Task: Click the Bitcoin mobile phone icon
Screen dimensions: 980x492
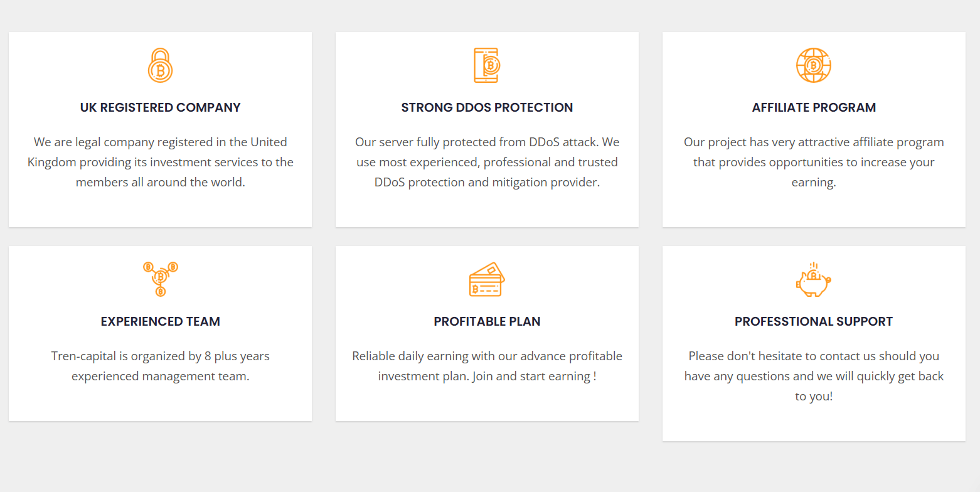Action: click(x=487, y=65)
